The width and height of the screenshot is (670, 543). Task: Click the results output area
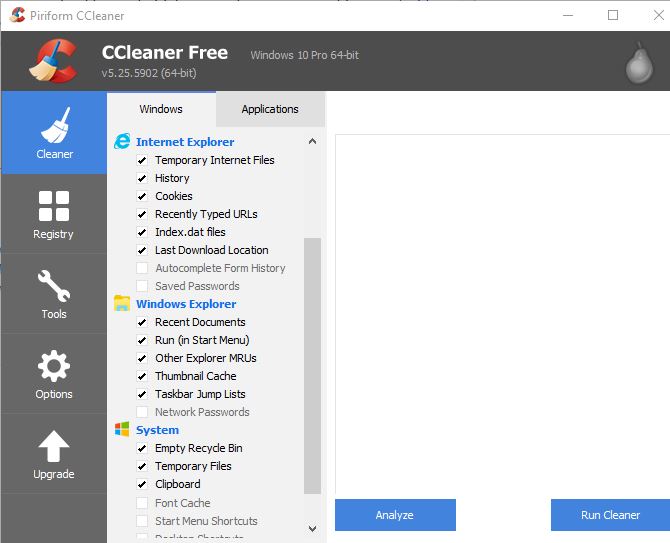click(502, 314)
